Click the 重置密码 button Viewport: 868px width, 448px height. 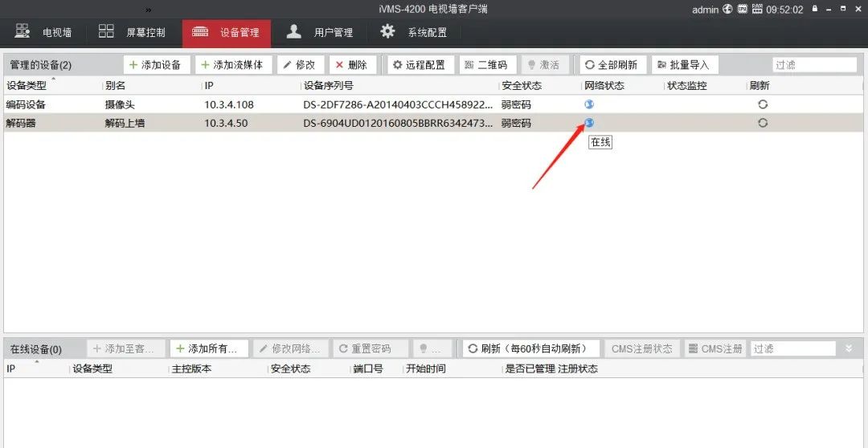click(x=371, y=348)
